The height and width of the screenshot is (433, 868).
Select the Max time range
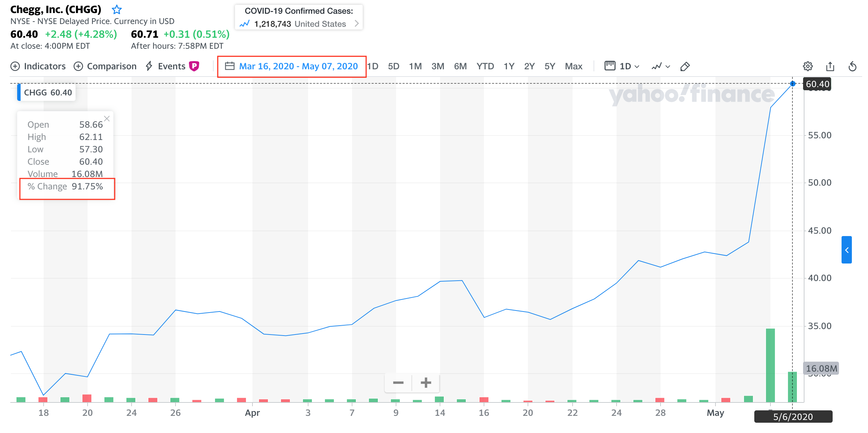[574, 66]
